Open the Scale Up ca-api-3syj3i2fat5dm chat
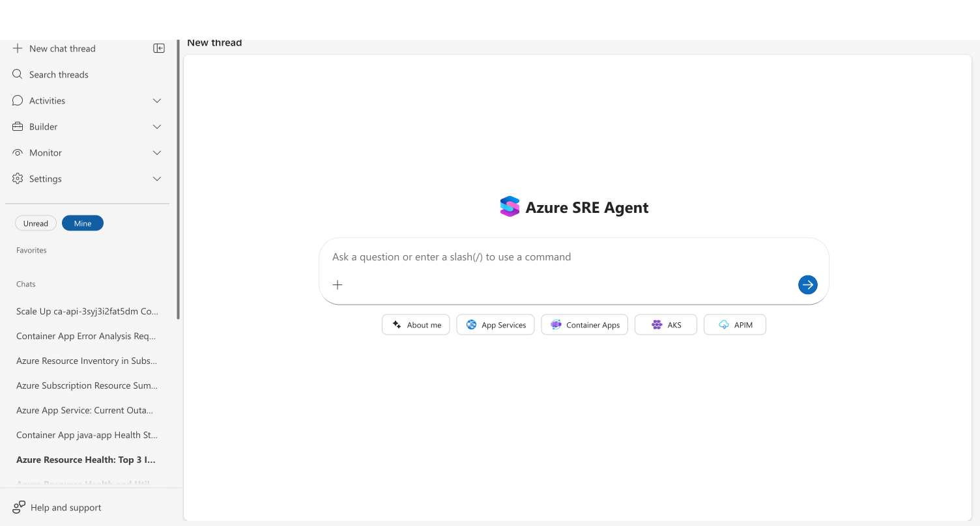The width and height of the screenshot is (980, 526). point(87,311)
